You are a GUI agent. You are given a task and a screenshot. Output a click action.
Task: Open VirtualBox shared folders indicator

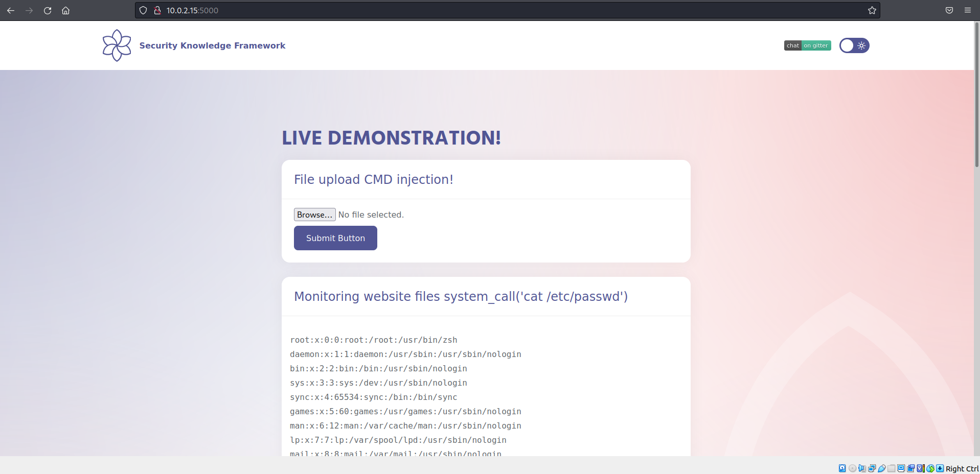[892, 468]
